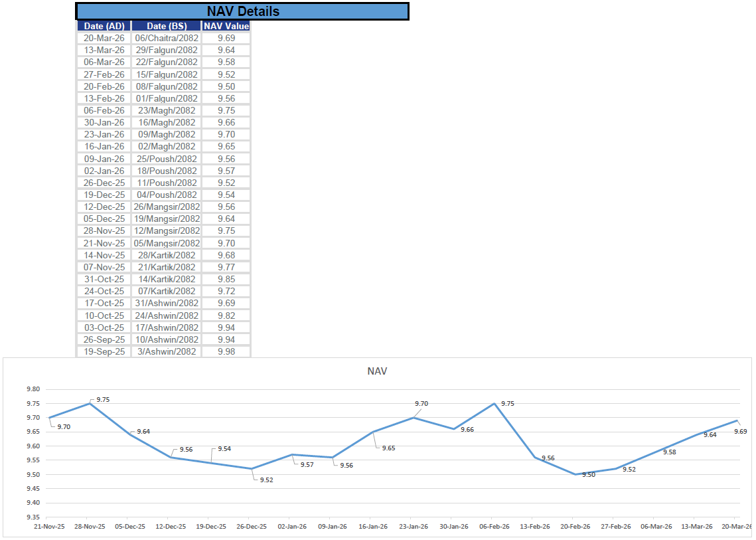Screen dimensions: 756x540
Task: Select the Date (AD) column header
Action: 104,26
